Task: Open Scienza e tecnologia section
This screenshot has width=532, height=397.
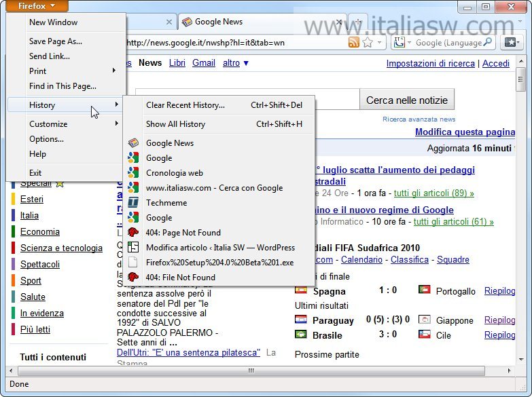Action: click(61, 248)
